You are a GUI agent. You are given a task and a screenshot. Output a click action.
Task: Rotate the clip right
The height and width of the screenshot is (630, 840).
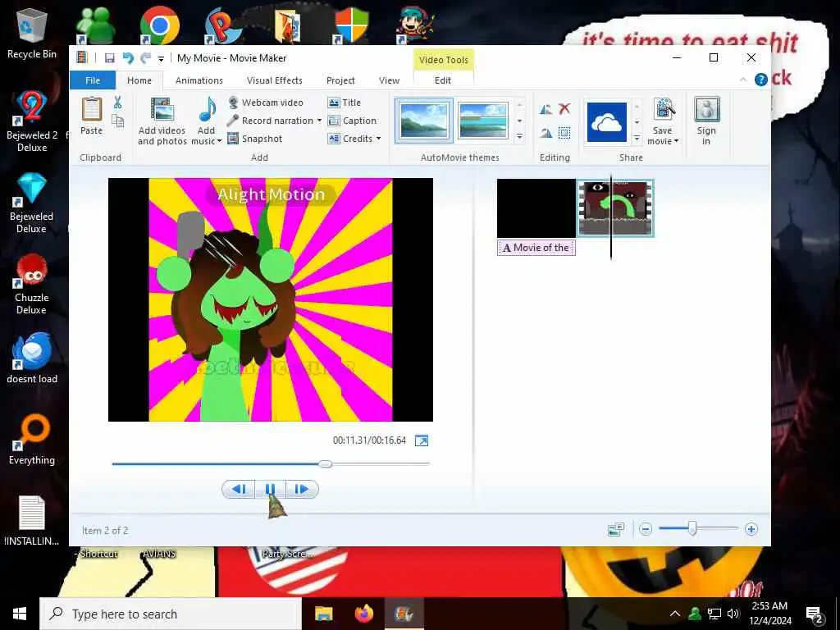(546, 133)
